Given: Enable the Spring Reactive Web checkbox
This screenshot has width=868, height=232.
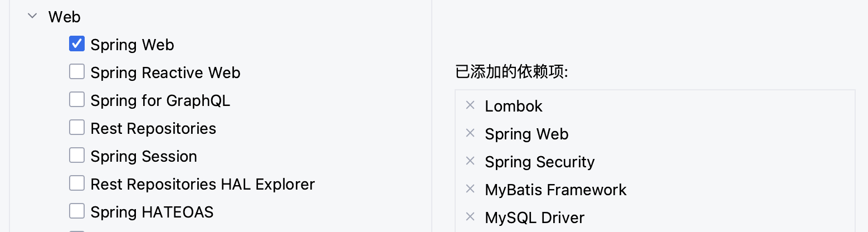Looking at the screenshot, I should 77,72.
